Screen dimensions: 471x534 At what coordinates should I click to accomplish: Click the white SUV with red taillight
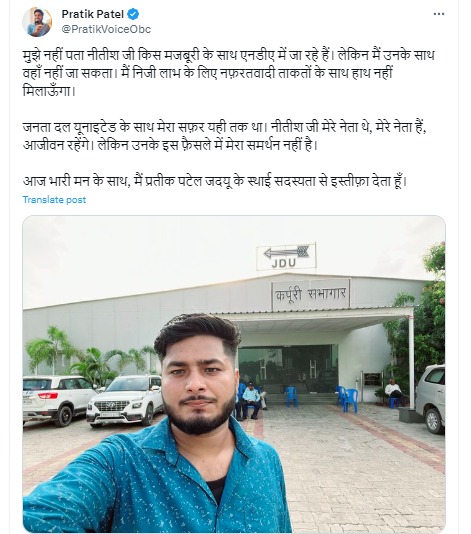56,399
